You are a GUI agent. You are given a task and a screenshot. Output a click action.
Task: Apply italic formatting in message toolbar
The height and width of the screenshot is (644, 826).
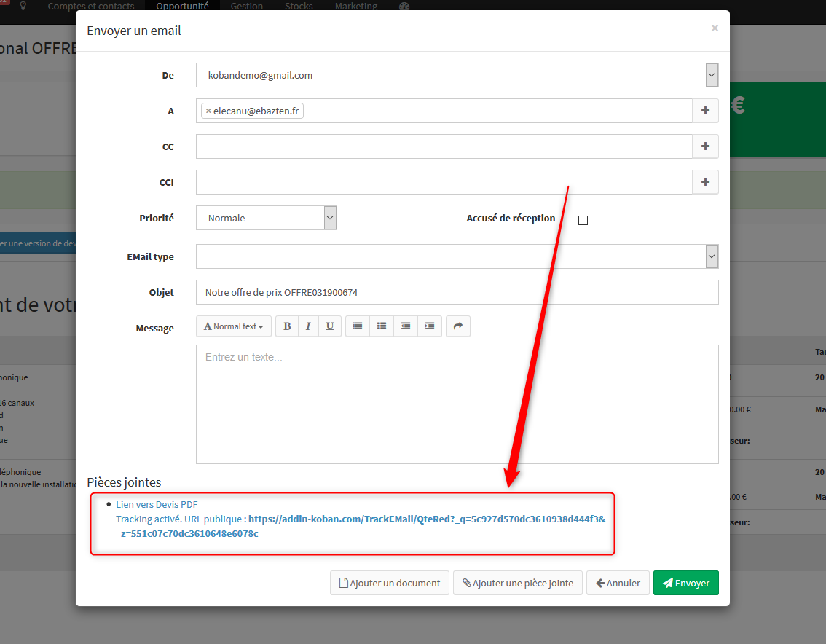tap(308, 326)
